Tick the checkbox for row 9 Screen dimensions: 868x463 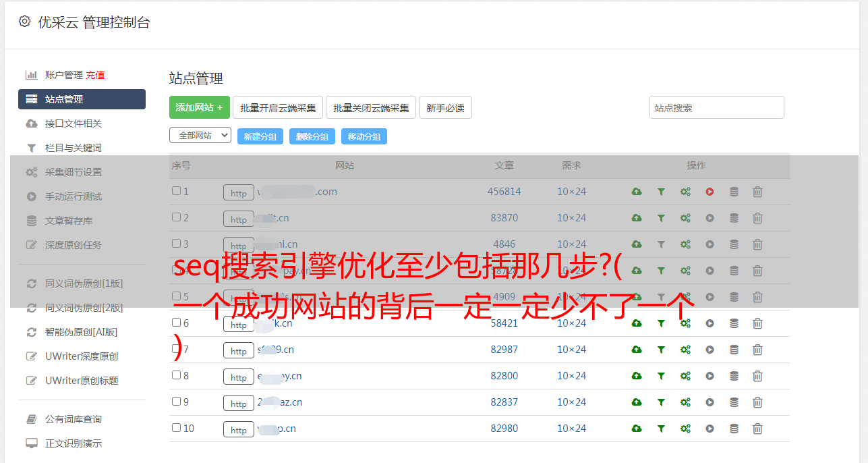tap(176, 402)
